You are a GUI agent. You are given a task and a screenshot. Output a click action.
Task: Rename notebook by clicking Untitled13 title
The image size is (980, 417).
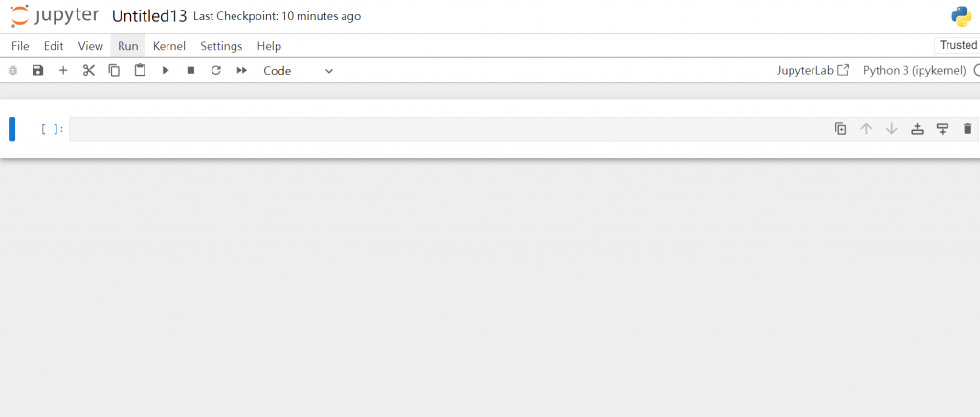[x=149, y=16]
